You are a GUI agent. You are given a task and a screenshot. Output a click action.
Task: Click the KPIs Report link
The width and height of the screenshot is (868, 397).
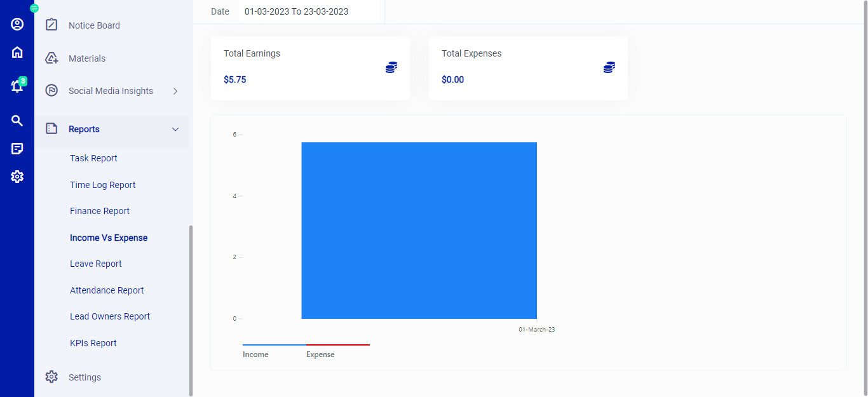coord(93,342)
